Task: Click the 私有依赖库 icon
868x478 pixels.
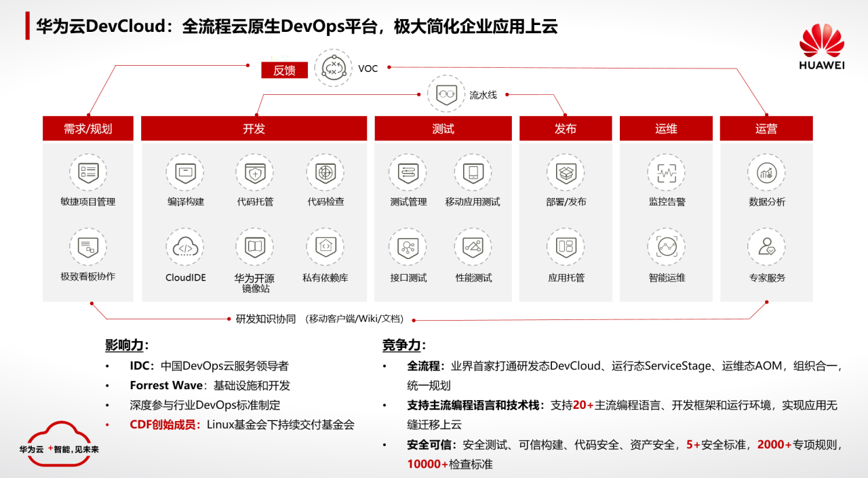Action: point(325,247)
